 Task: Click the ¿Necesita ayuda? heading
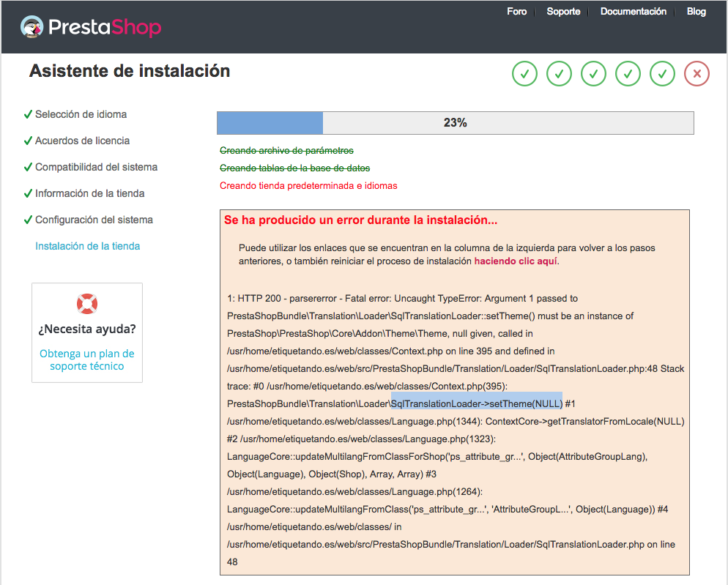[x=87, y=329]
